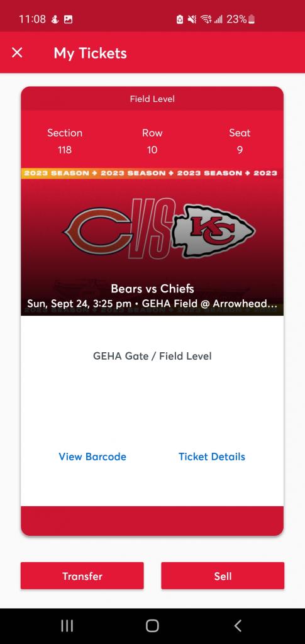Tap the Android back arrow icon
Screen dimensions: 305x644
[238, 626]
